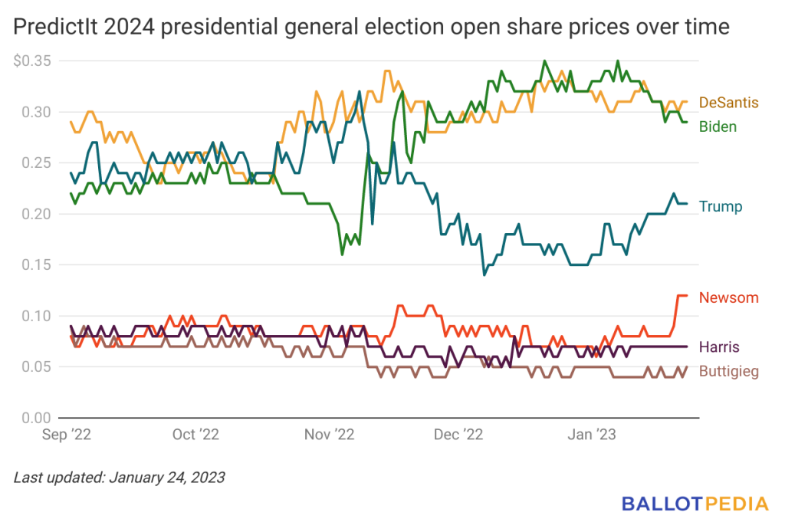785x532 pixels.
Task: Select the Oct '22 axis label
Action: [195, 434]
